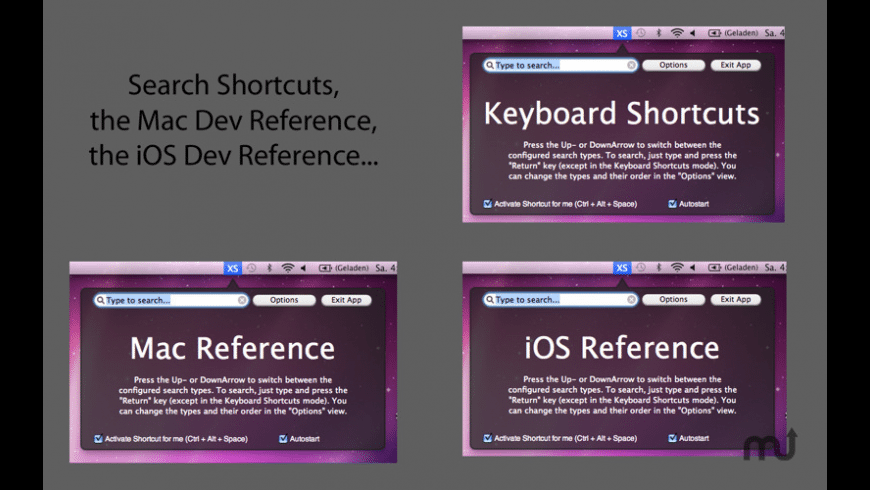Click the 'Mac Reference' heading

tap(232, 348)
